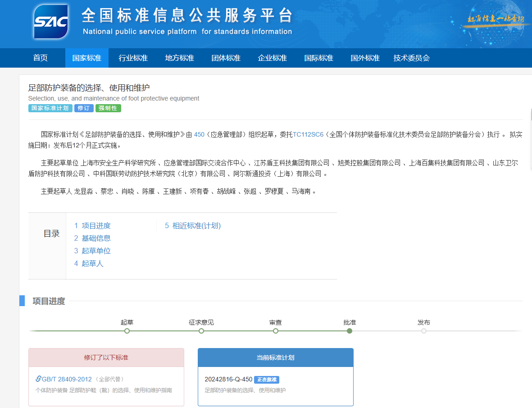The height and width of the screenshot is (408, 532).
Task: Click the drafting unit 上海市安全生产科学研究所
Action: 118,163
